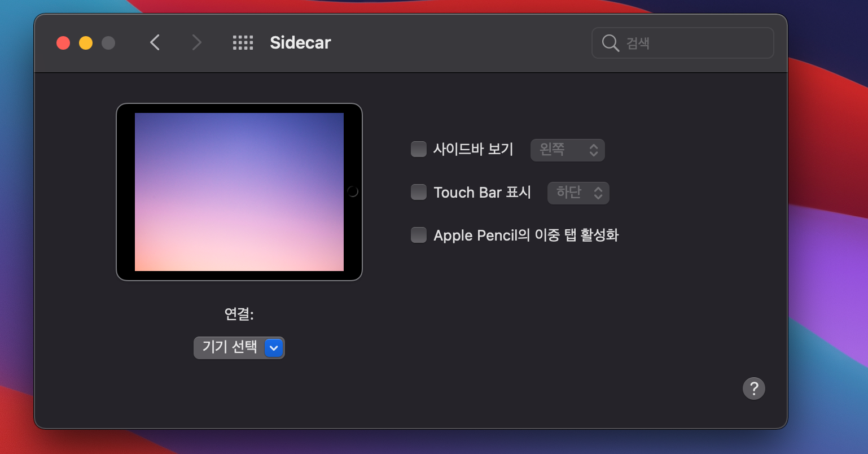
Task: Open help with the question mark button
Action: click(754, 388)
